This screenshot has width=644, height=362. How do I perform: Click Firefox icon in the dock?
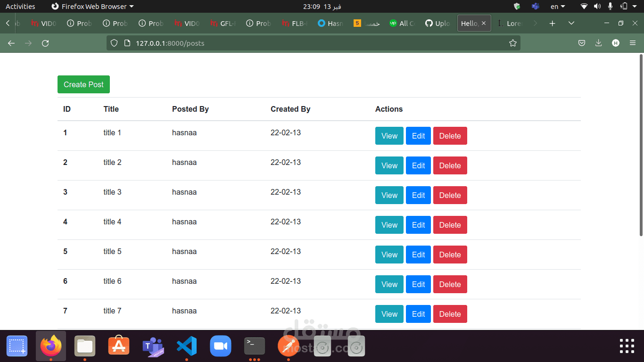tap(51, 346)
